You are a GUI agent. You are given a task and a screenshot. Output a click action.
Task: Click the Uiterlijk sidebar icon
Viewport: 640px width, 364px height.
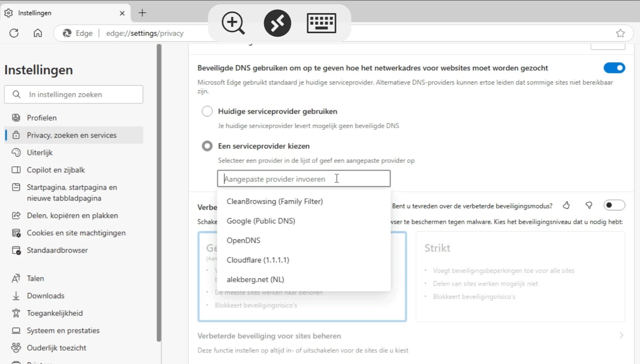click(16, 152)
